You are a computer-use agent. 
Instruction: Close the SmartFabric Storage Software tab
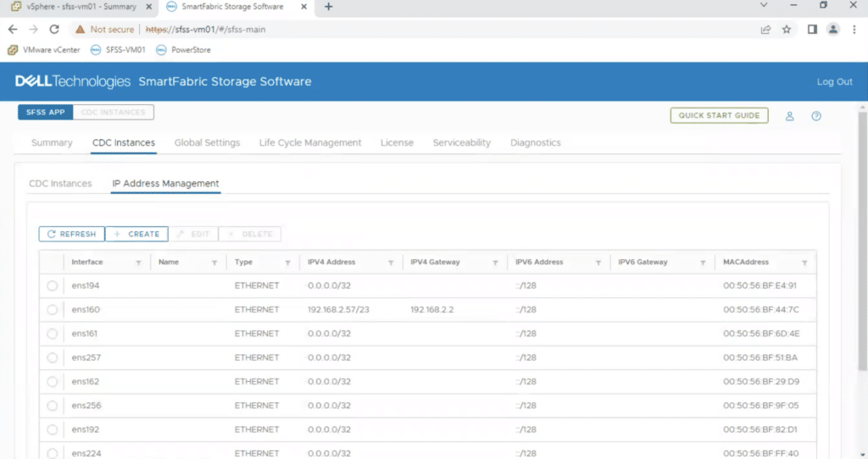[x=304, y=7]
